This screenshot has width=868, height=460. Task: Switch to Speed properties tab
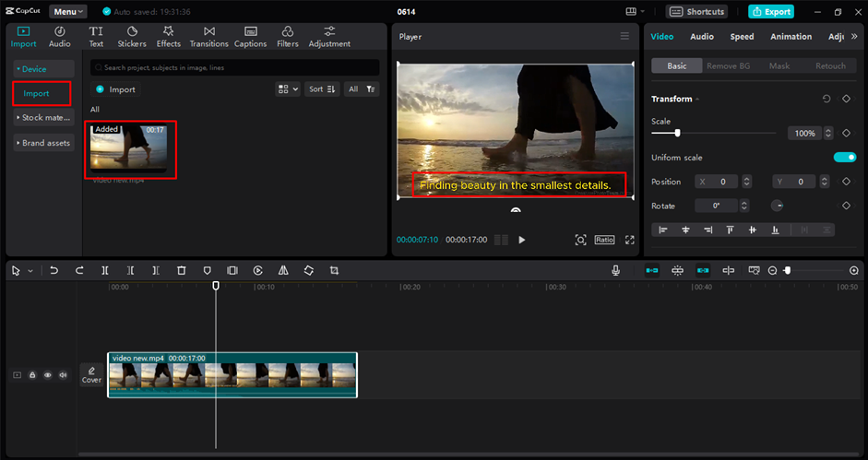click(x=742, y=37)
